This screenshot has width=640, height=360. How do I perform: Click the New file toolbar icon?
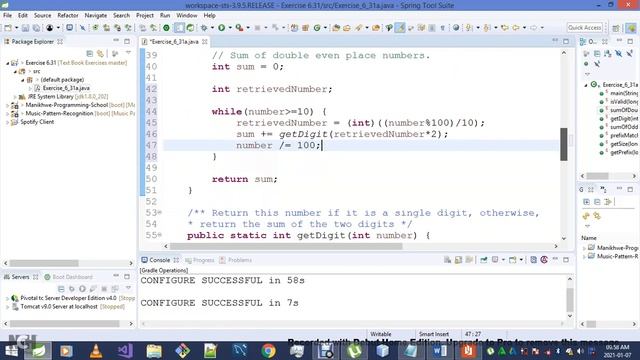(8, 28)
